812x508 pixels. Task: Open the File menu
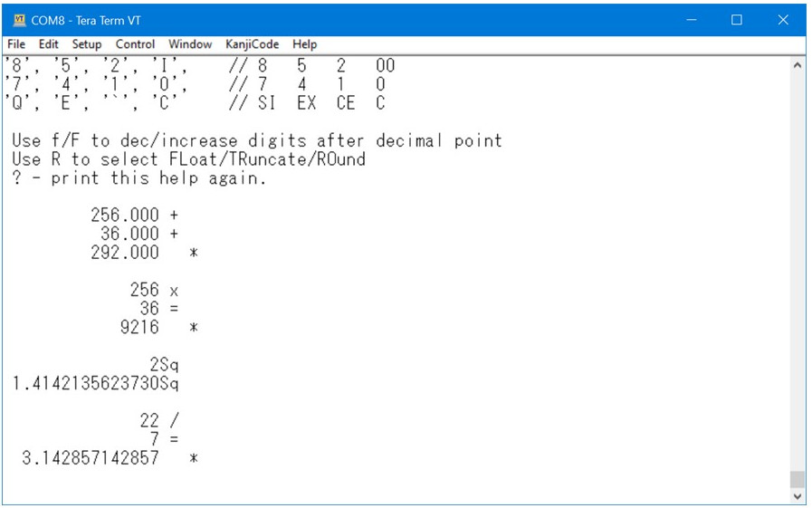coord(16,44)
